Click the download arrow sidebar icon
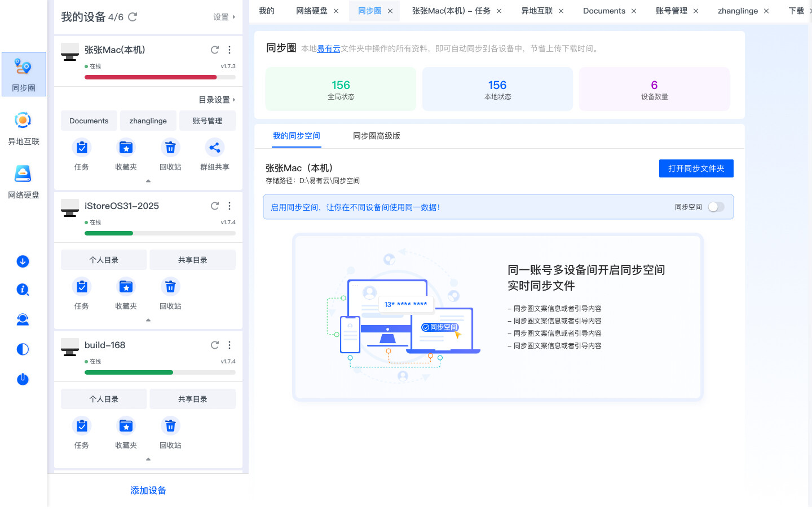This screenshot has width=812, height=529. (x=23, y=261)
